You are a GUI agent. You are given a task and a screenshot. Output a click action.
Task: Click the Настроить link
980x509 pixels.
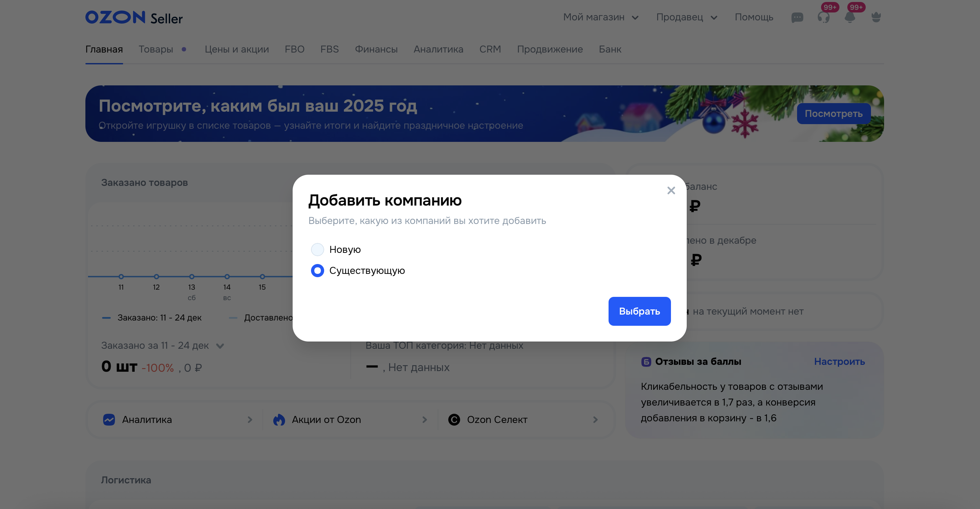[x=839, y=362]
